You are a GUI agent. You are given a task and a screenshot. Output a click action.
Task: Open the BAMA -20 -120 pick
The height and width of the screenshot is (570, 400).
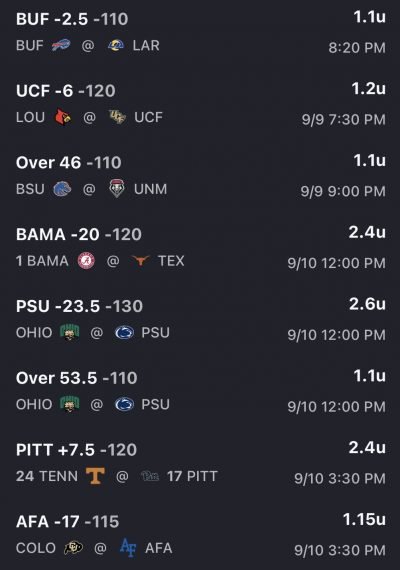(x=200, y=248)
